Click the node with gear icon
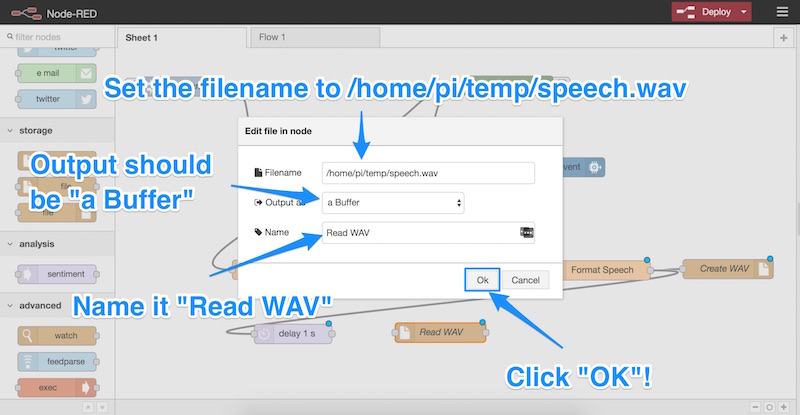The height and width of the screenshot is (415, 800). tap(584, 167)
